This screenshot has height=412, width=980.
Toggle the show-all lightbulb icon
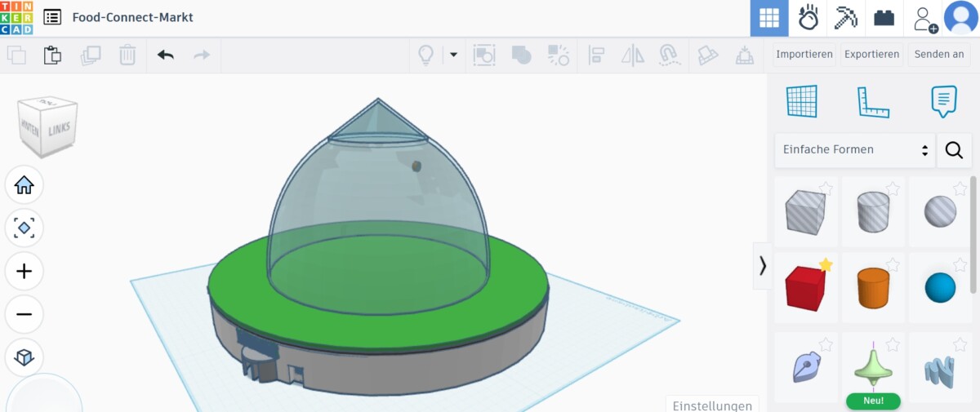click(x=425, y=55)
